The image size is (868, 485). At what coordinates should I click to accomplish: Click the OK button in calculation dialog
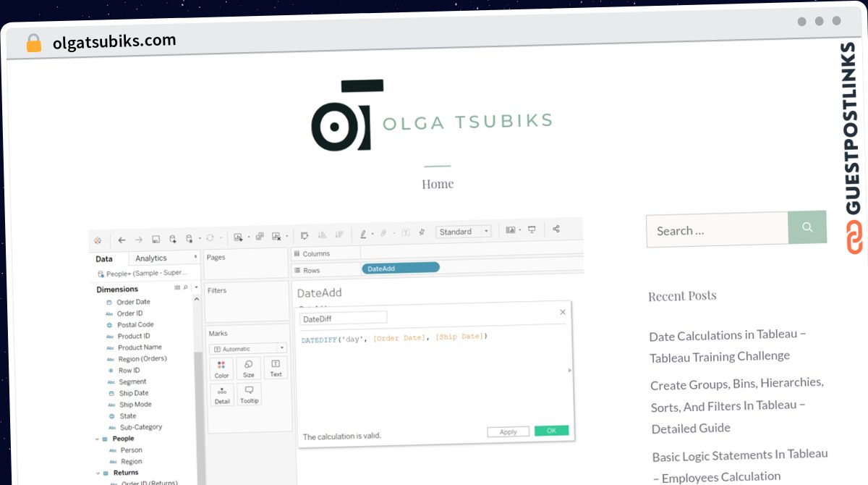(x=552, y=431)
